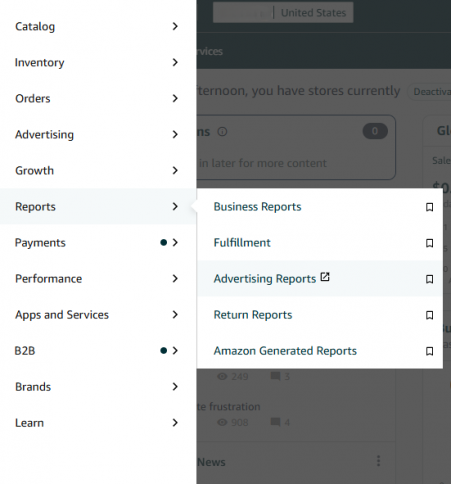Screen dimensions: 451x484
Task: Bookmark the Amazon Generated Reports entry
Action: pos(429,351)
